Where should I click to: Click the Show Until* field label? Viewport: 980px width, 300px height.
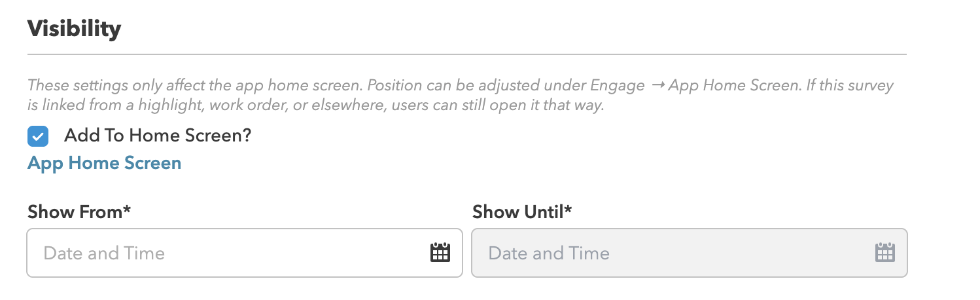pyautogui.click(x=522, y=212)
